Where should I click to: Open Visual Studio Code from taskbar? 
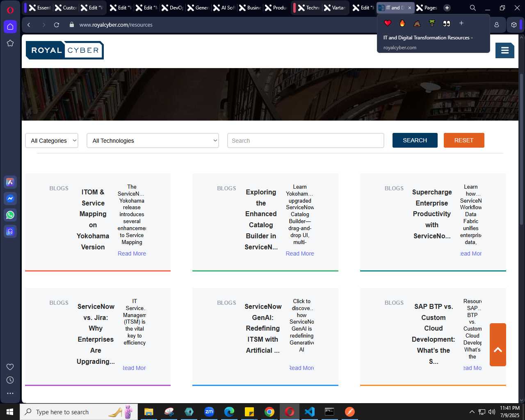pyautogui.click(x=310, y=412)
